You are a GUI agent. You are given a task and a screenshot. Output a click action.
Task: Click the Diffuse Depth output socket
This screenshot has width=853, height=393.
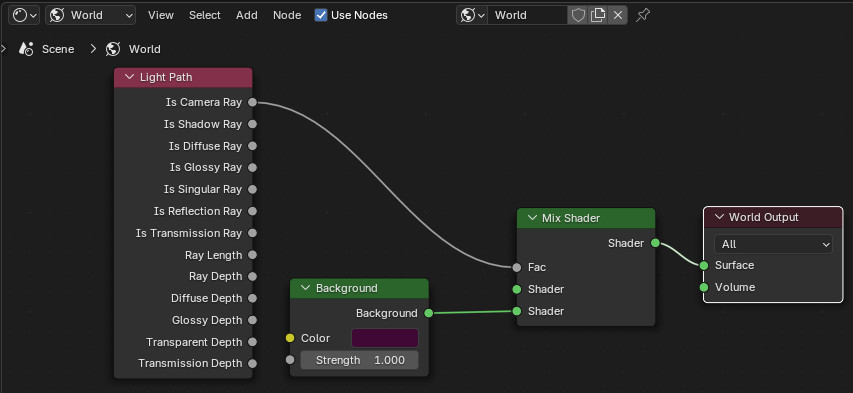pyautogui.click(x=252, y=298)
